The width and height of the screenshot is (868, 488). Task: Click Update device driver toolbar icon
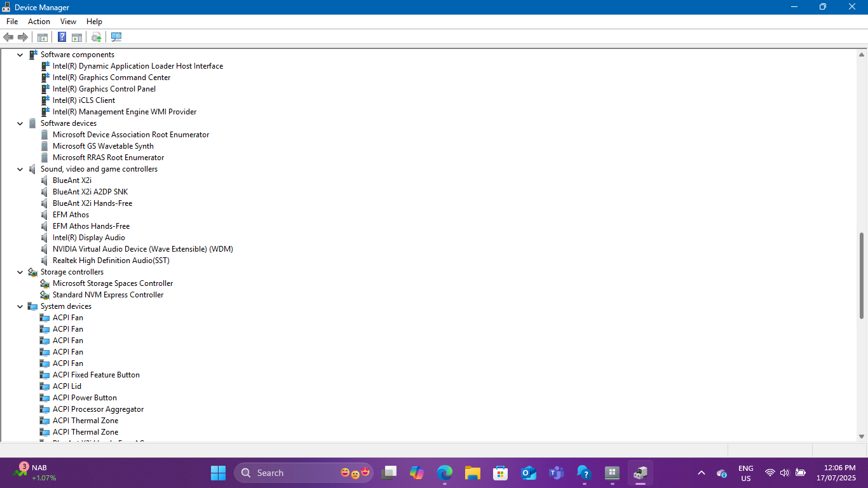point(97,37)
